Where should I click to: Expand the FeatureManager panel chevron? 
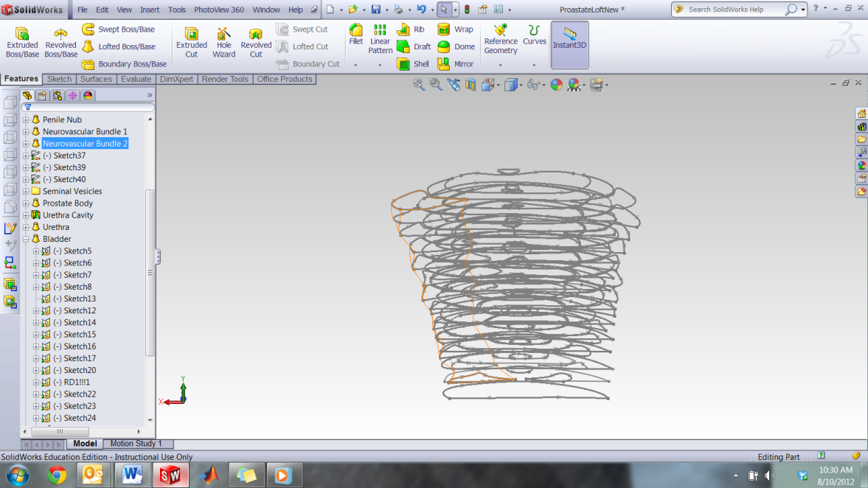click(x=150, y=95)
